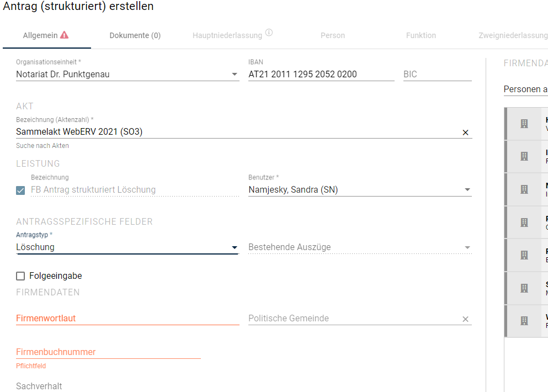Select the second building icon in Firmendaten list
Screen dimensions: 548x392
tap(524, 156)
